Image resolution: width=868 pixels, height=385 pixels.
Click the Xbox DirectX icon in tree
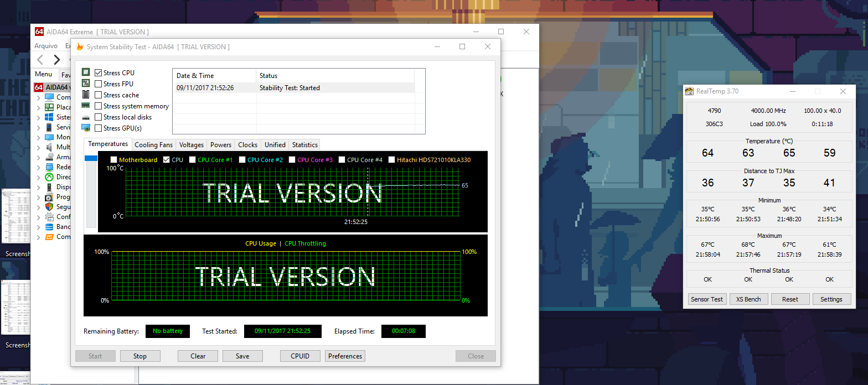click(49, 177)
